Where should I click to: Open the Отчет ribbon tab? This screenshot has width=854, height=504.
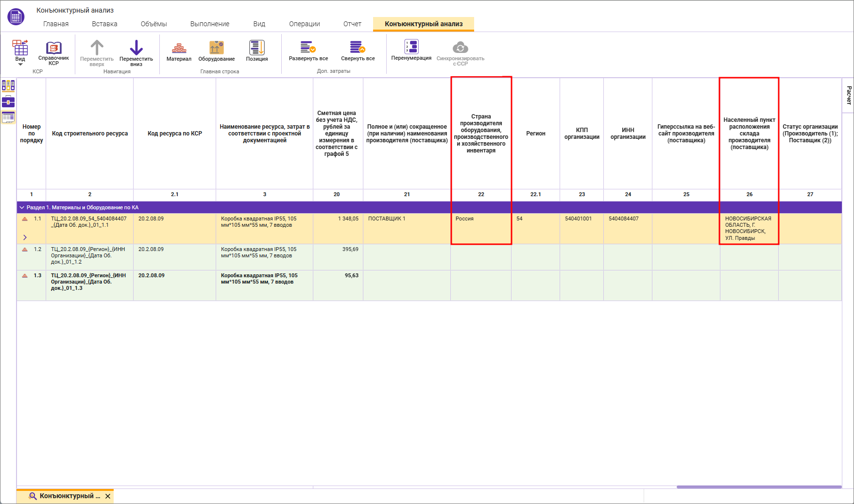352,24
